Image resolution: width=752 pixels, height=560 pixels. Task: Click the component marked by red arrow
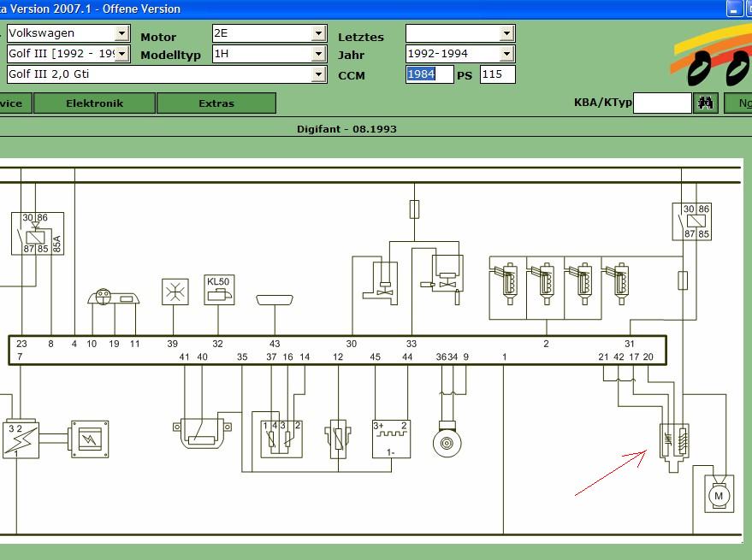point(673,443)
